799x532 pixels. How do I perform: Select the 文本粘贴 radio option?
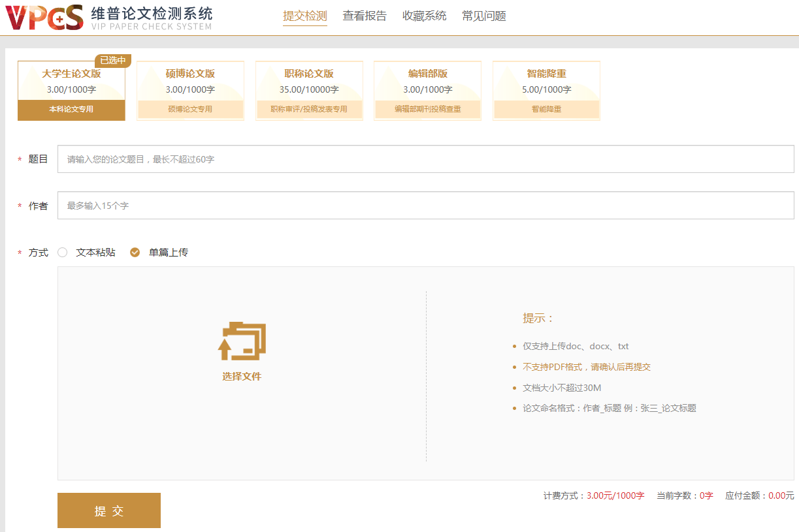pos(63,253)
